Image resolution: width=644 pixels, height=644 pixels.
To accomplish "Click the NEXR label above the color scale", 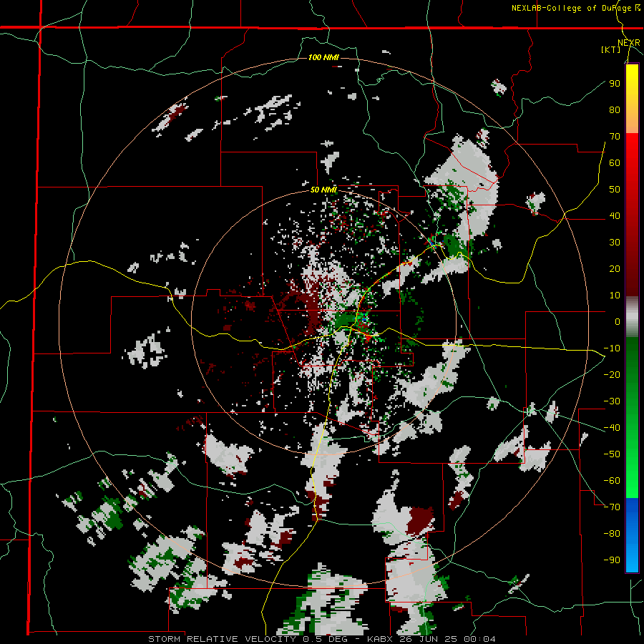I will click(629, 43).
